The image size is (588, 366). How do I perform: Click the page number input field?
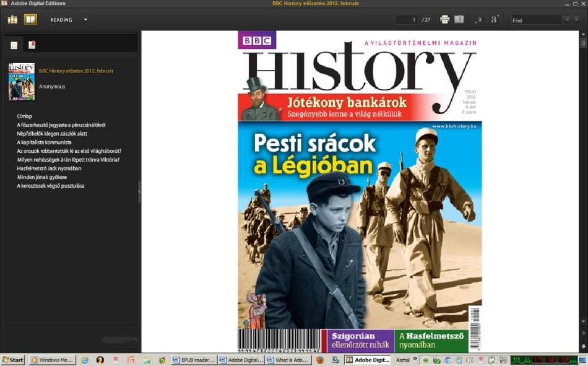(x=407, y=20)
